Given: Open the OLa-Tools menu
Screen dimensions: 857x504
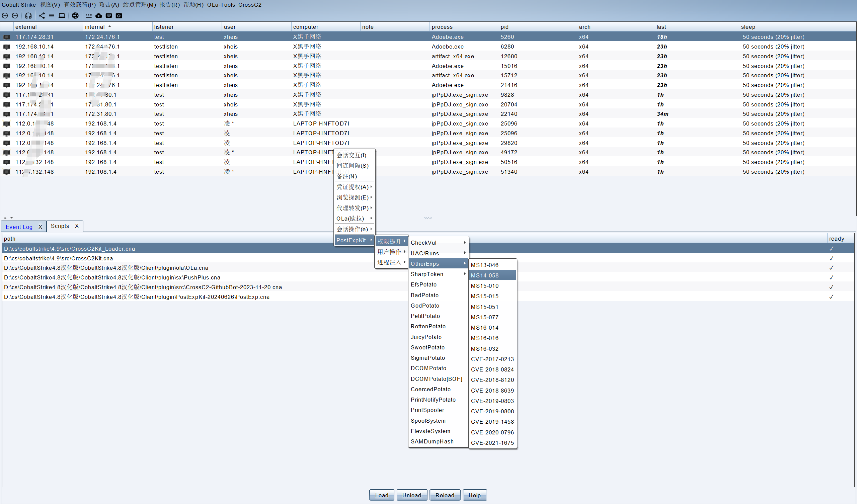Looking at the screenshot, I should click(x=221, y=5).
